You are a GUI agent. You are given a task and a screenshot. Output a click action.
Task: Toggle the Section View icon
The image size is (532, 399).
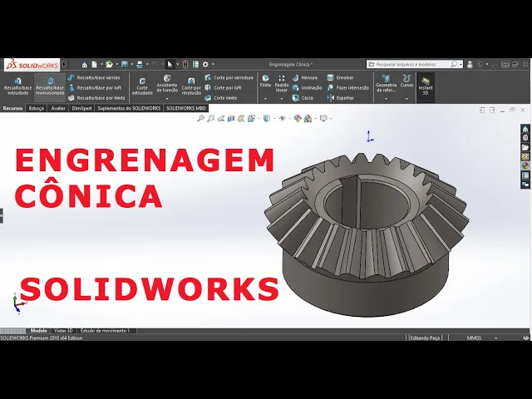tap(231, 118)
